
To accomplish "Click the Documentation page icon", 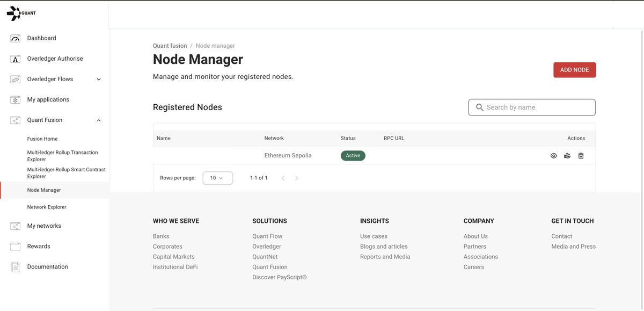I will click(16, 266).
